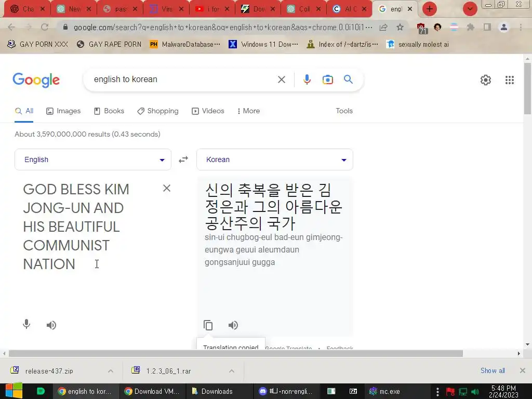The height and width of the screenshot is (399, 532).
Task: Clear the Google search box text
Action: pos(281,79)
